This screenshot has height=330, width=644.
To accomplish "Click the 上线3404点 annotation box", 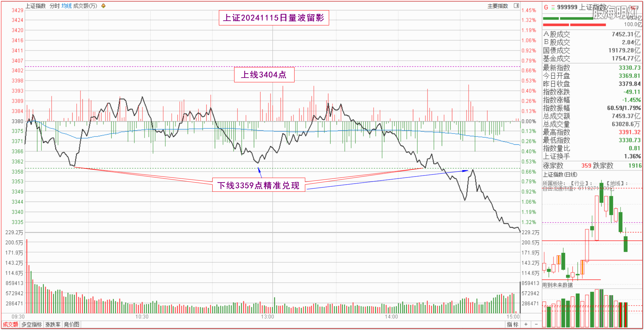I will coord(264,75).
